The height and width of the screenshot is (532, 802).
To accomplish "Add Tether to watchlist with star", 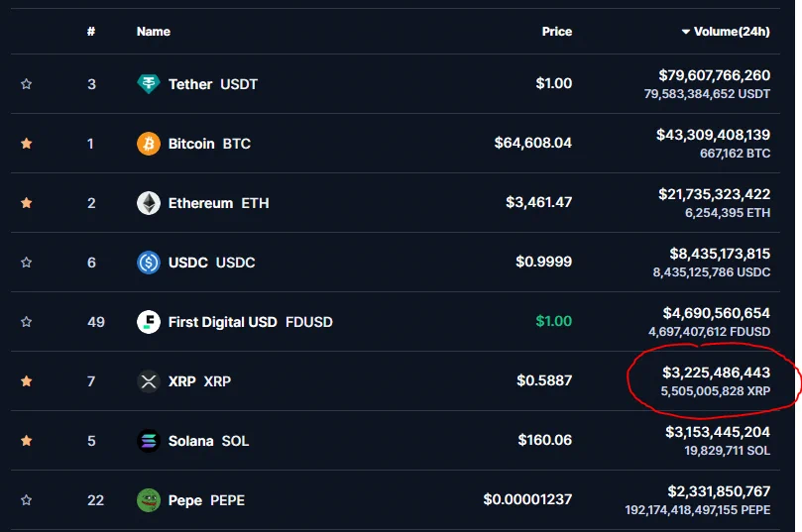I will [x=26, y=84].
